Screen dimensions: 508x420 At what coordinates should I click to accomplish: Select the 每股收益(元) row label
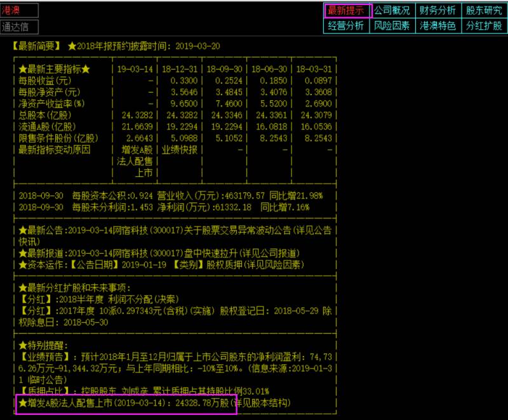point(44,81)
